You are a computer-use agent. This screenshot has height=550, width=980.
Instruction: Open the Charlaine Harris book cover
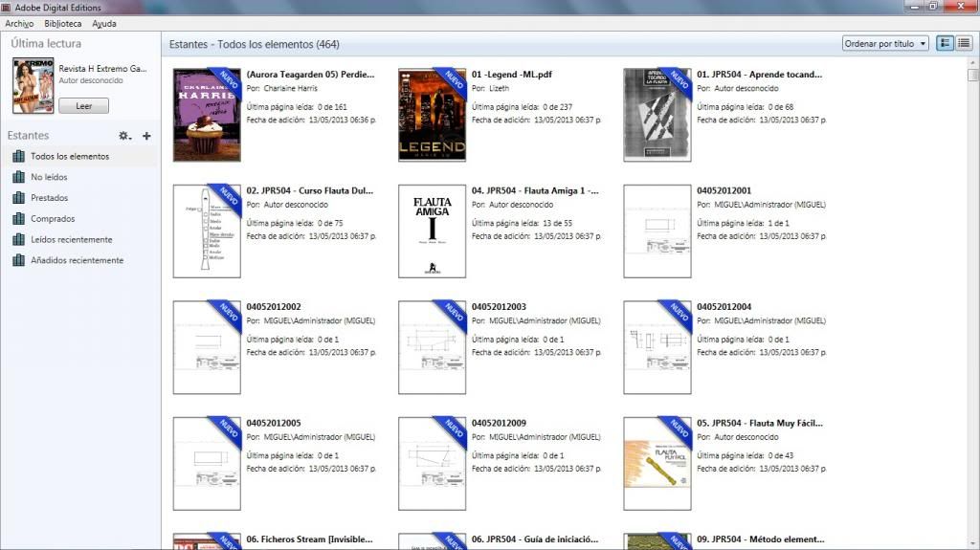coord(207,115)
